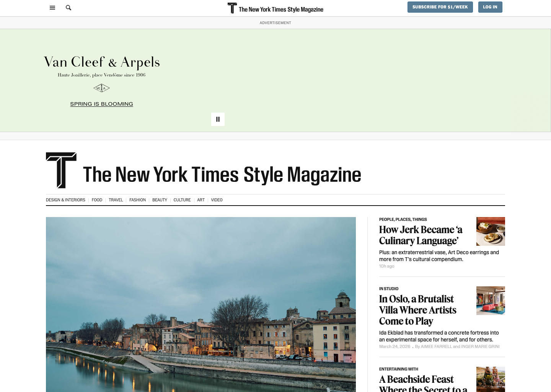Open SPRING IS BLOOMING advertisement link
551x392 pixels.
pos(101,104)
